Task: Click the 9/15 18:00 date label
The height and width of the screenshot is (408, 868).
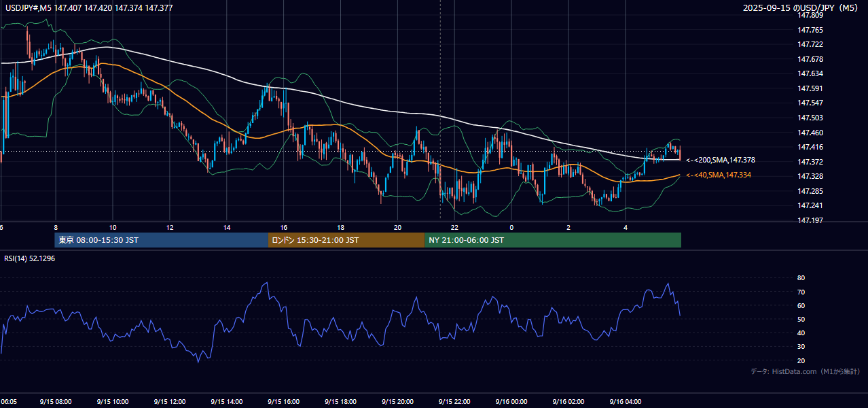Action: point(340,401)
